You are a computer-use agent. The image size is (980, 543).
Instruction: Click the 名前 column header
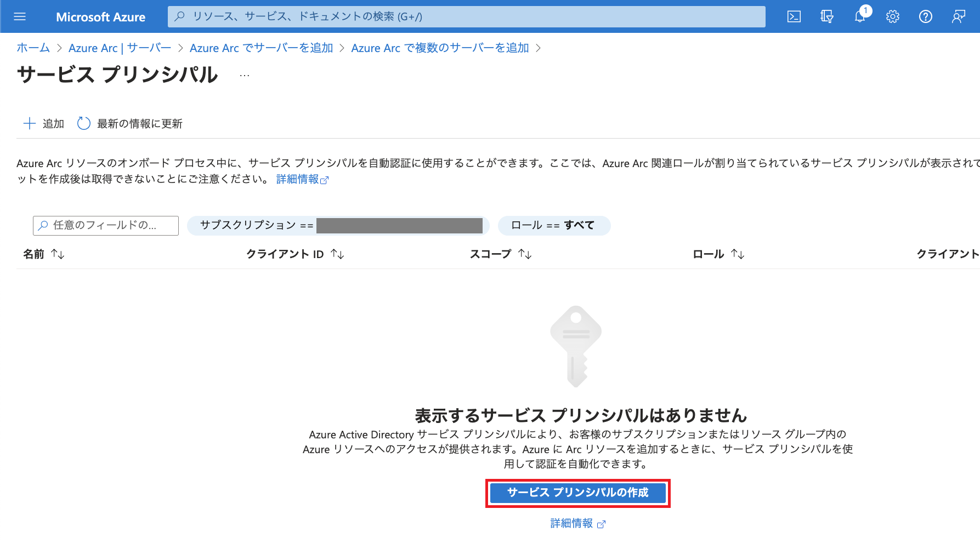pos(33,254)
